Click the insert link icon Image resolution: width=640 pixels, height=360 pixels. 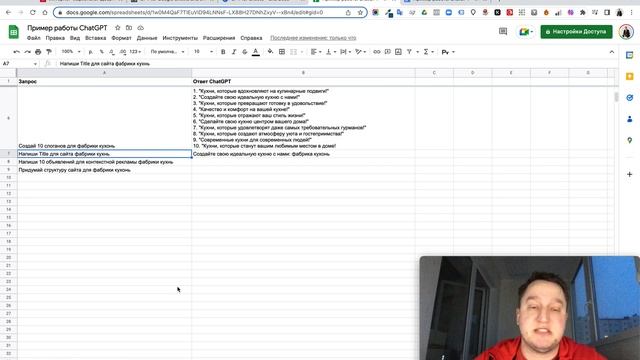coord(377,52)
